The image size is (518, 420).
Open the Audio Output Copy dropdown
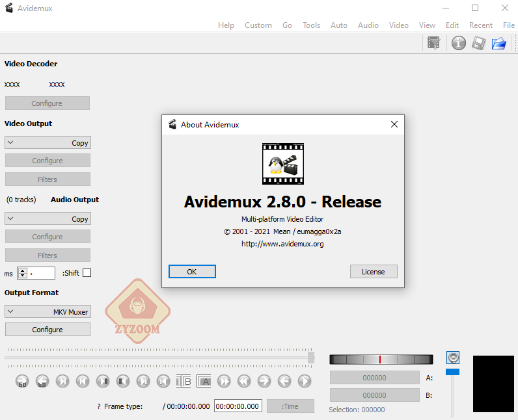point(48,218)
